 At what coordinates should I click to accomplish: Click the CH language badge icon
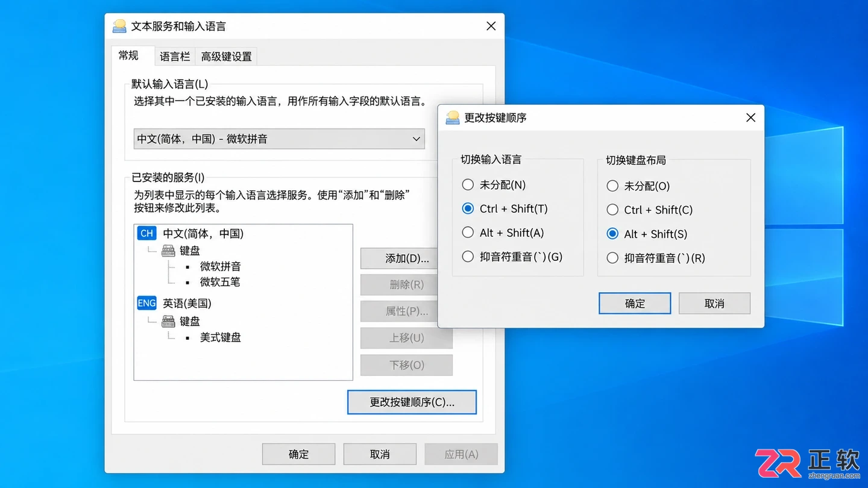pyautogui.click(x=147, y=233)
